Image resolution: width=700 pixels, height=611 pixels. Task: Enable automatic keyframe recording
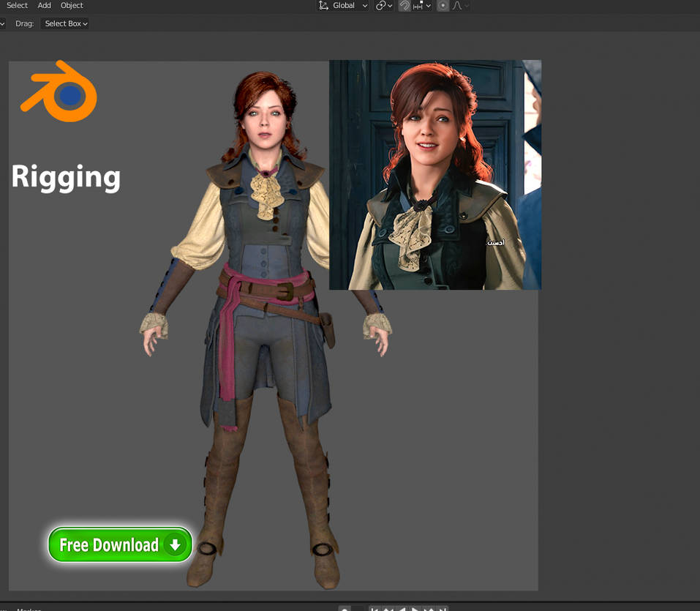[344, 609]
